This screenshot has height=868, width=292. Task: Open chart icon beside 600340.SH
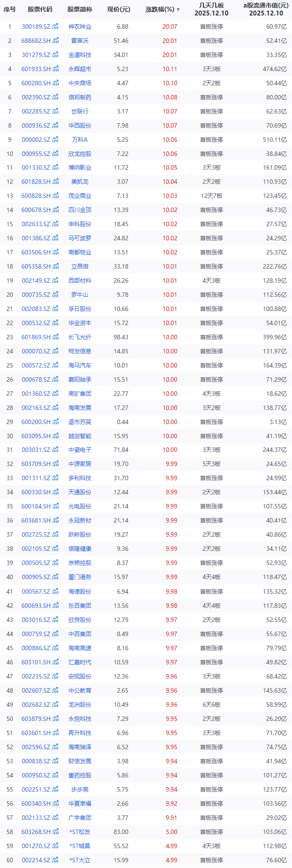click(56, 804)
